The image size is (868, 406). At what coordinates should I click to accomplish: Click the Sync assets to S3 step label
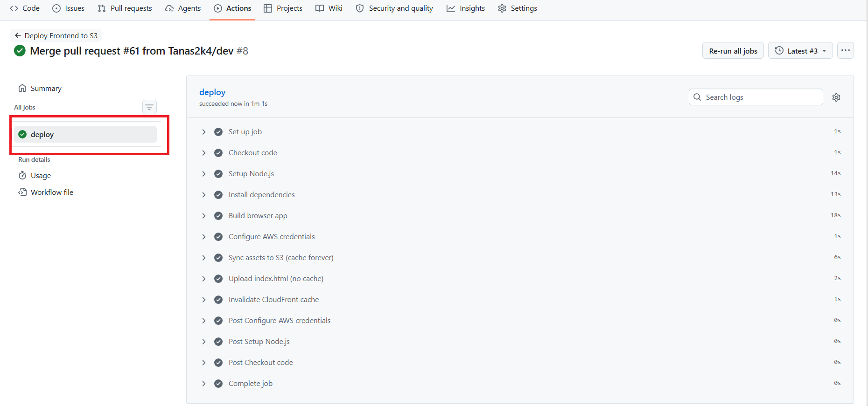[x=281, y=258]
